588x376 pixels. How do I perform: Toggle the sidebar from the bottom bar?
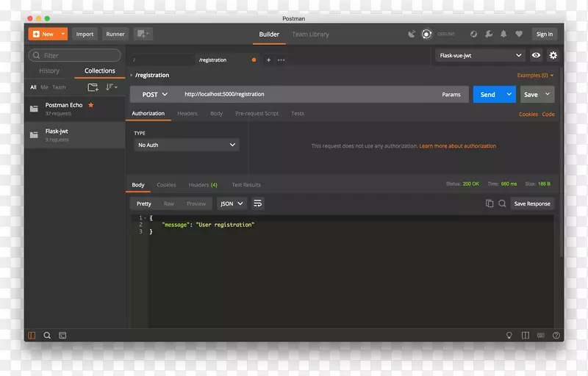point(32,335)
